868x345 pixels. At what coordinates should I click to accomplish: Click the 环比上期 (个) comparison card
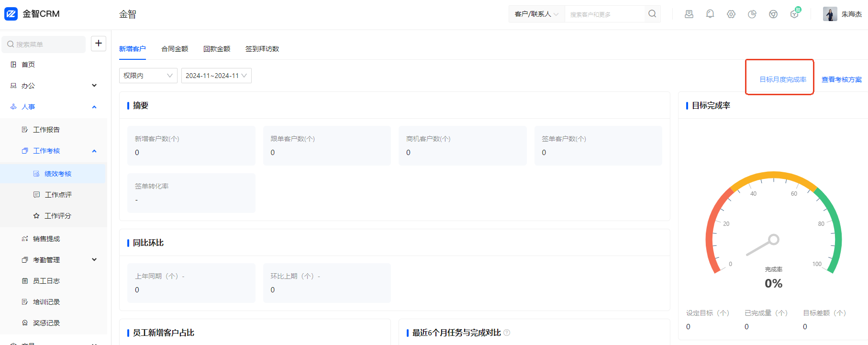[x=327, y=283]
